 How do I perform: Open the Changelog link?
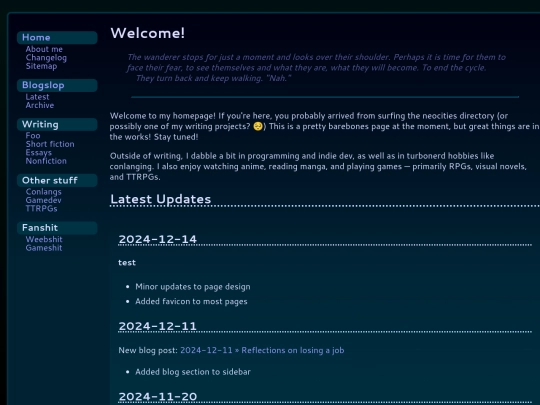46,58
